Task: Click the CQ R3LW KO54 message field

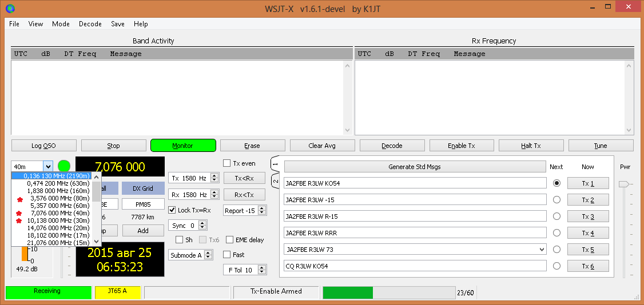Action: [x=415, y=266]
